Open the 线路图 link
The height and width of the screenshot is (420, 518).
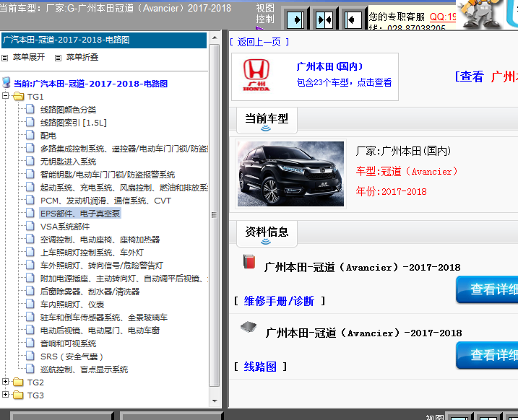pos(260,367)
